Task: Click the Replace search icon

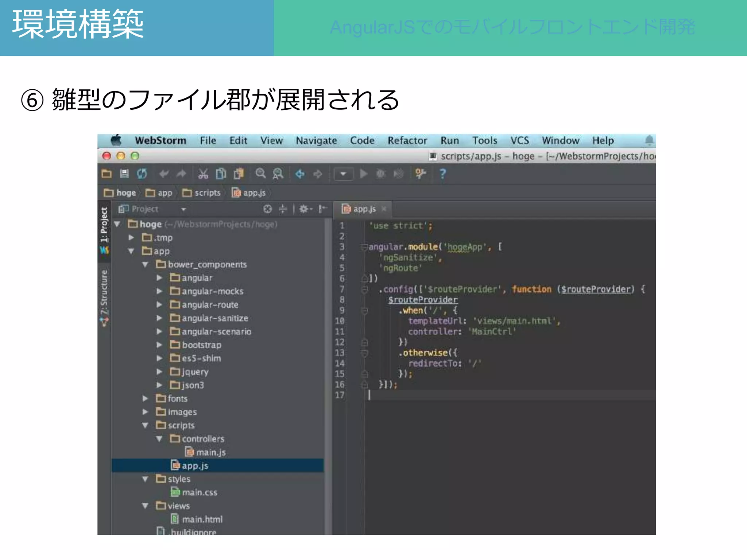Action: pos(278,174)
